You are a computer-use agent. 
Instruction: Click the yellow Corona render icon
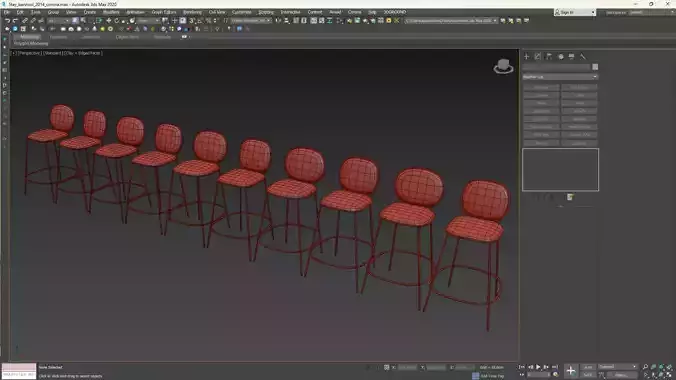(x=388, y=21)
